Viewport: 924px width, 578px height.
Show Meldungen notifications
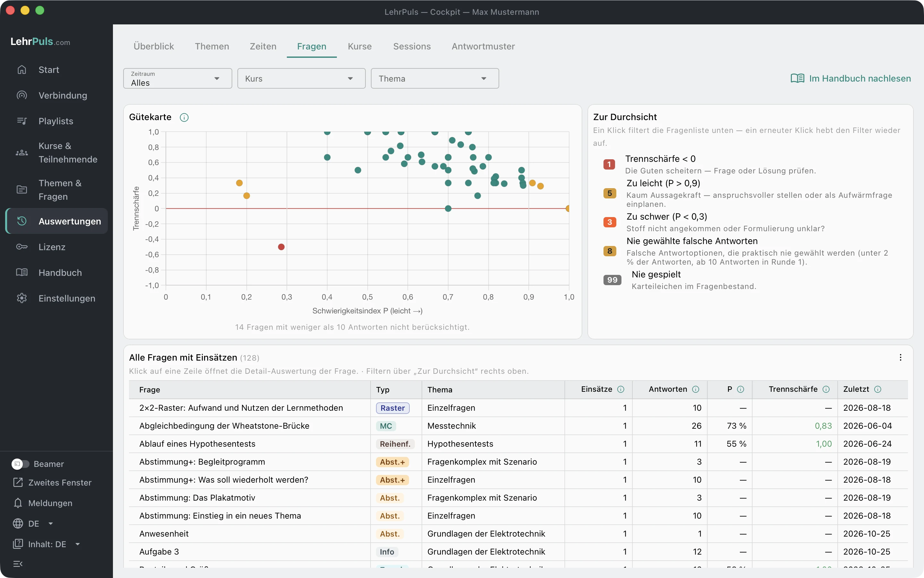(43, 503)
